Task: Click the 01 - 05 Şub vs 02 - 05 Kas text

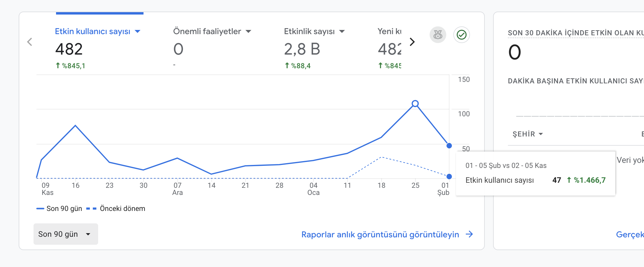Action: click(x=506, y=166)
